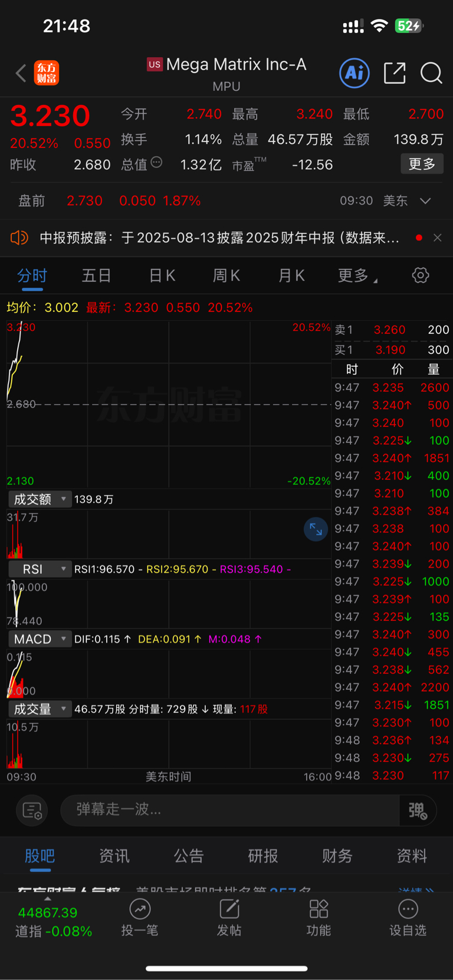453x980 pixels.
Task: Tap the 卖1 3.260 order row
Action: [392, 330]
